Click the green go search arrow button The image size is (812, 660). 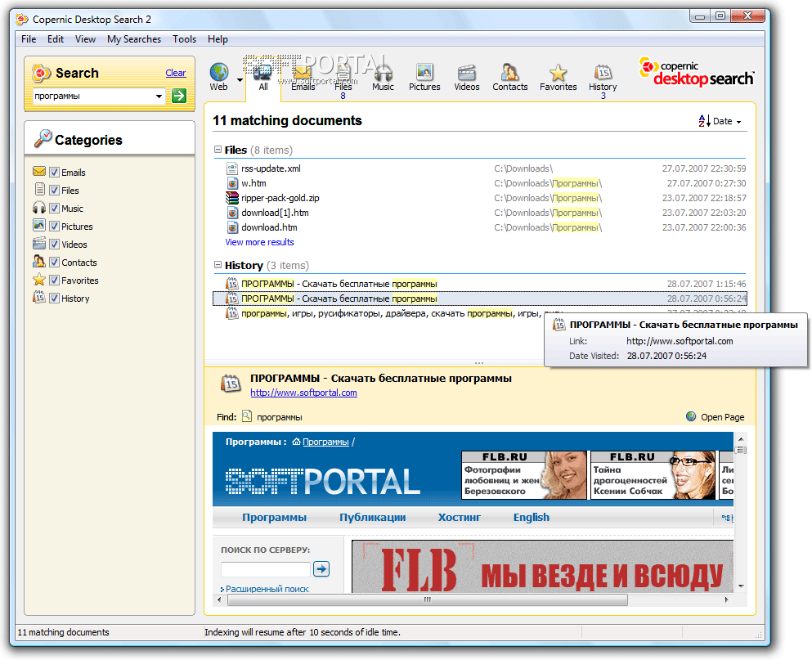(179, 96)
